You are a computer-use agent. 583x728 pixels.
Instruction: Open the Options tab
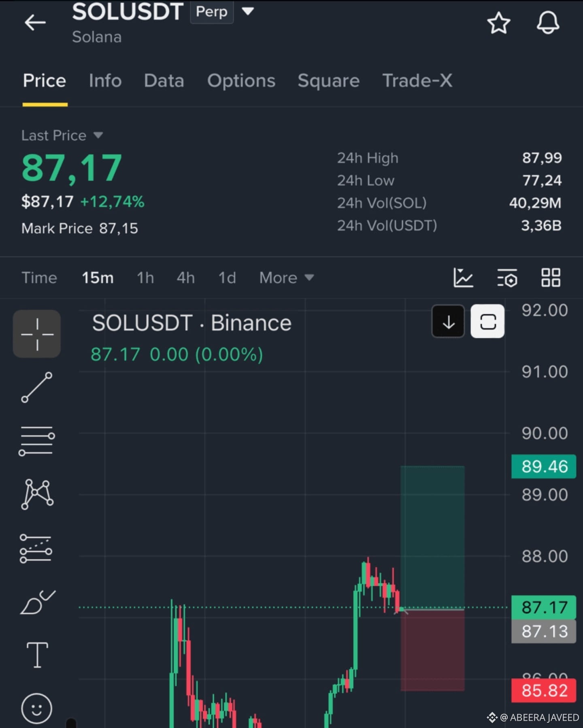tap(241, 81)
